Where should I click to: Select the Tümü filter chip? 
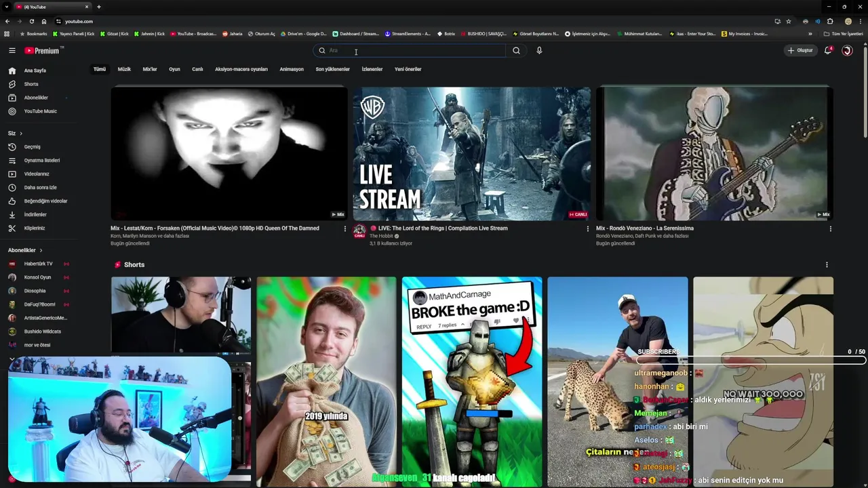pos(100,69)
